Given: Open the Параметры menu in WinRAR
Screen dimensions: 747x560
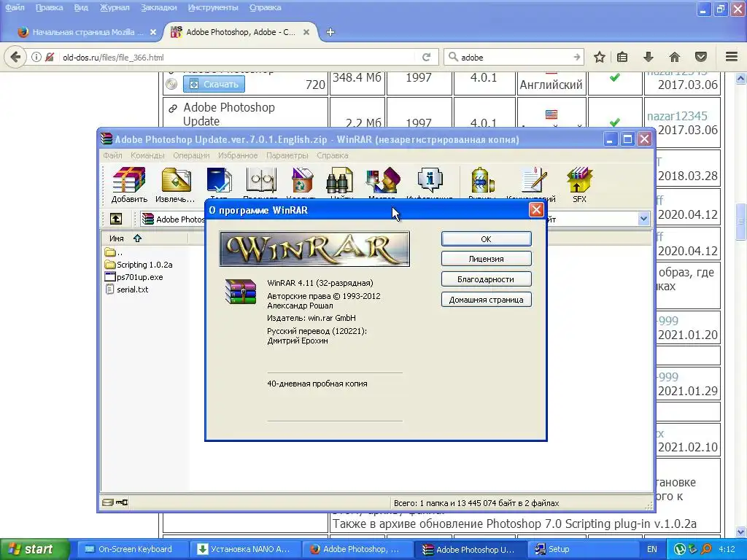Looking at the screenshot, I should (x=287, y=155).
